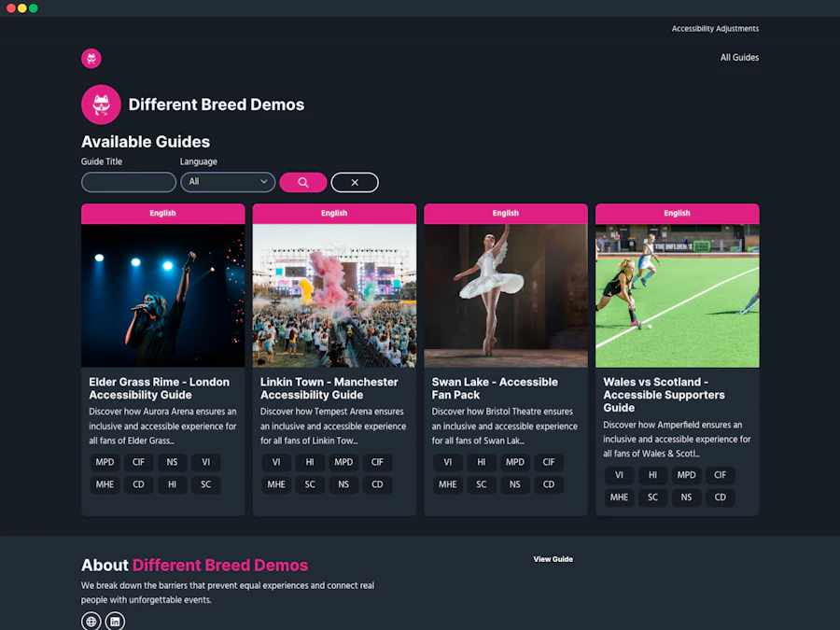Click CIF tag on Elder Grass Rime card

(x=139, y=462)
